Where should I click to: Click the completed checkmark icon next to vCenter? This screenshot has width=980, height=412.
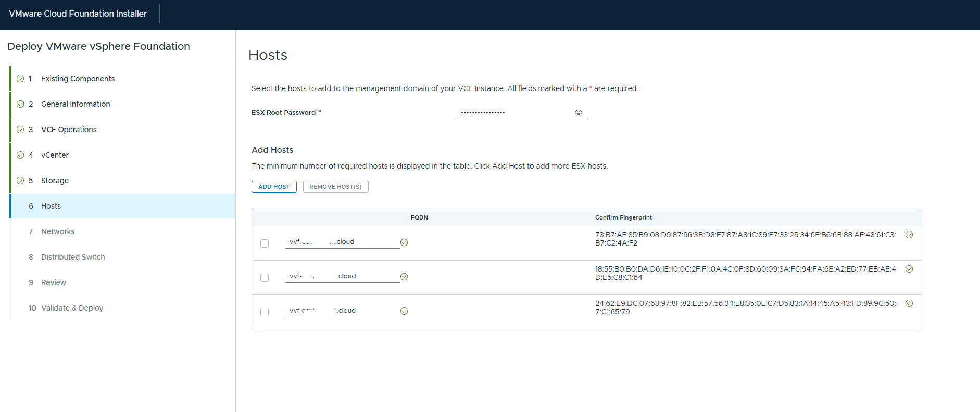[x=20, y=155]
